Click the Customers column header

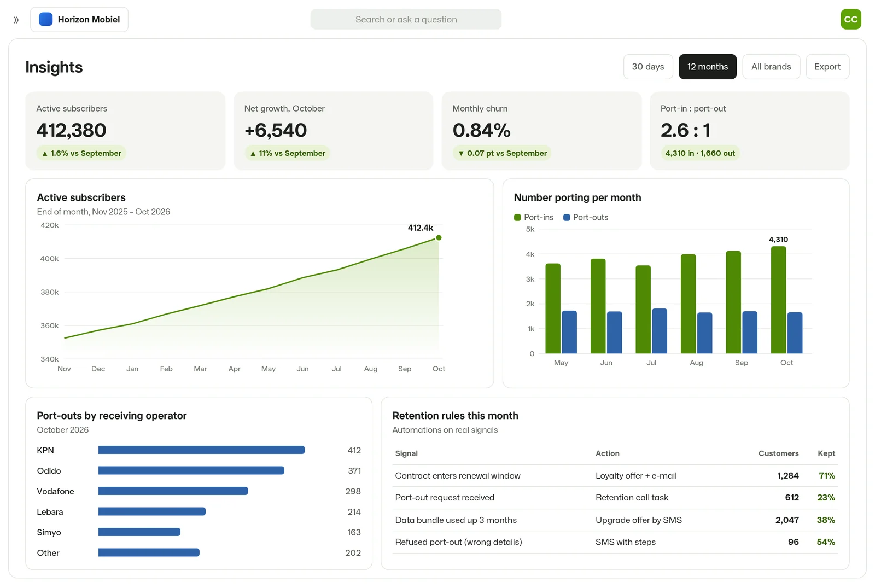[x=778, y=453]
